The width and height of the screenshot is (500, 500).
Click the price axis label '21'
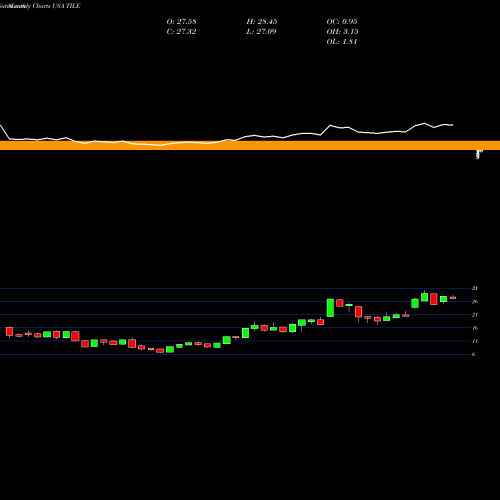(475, 315)
